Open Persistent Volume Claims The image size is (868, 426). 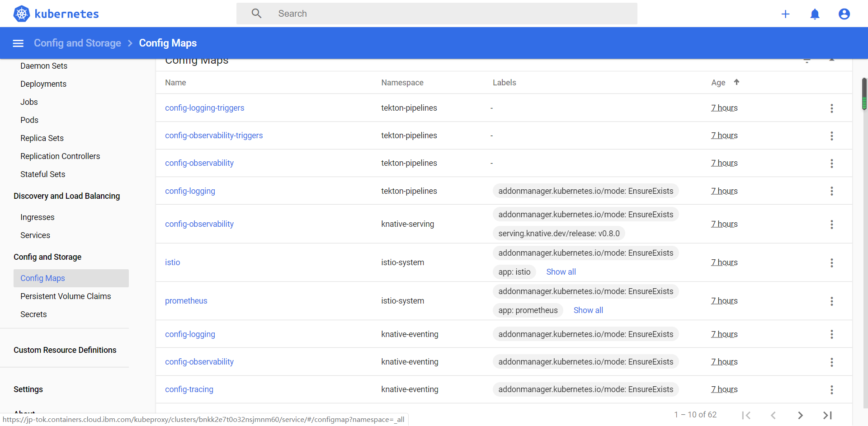[x=66, y=296]
